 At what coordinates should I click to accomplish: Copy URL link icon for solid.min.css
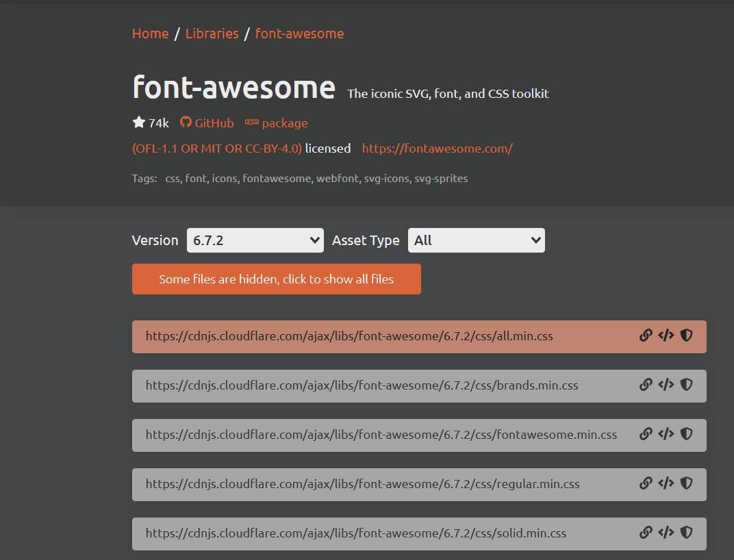pos(646,533)
